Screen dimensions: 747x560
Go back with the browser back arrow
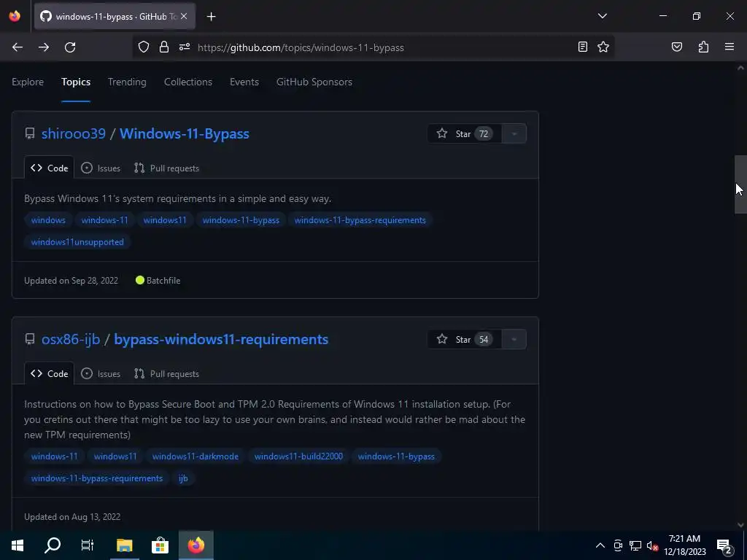click(18, 47)
